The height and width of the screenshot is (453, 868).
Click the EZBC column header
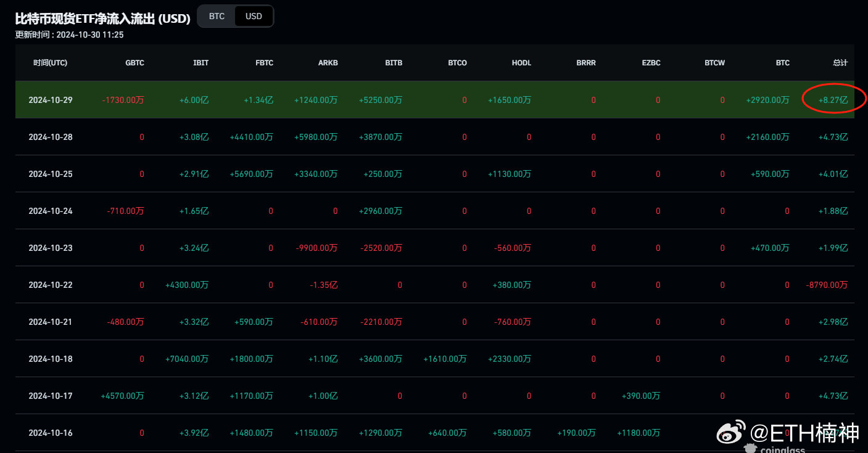click(x=651, y=63)
